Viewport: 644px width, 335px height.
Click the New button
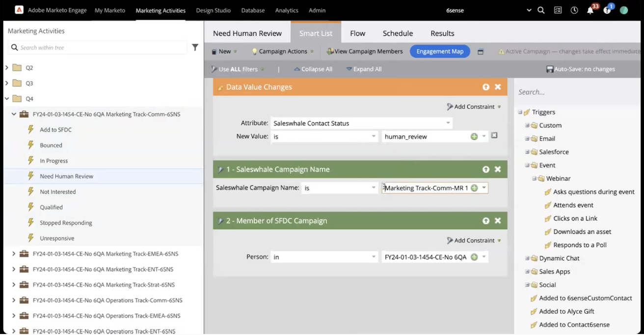click(224, 52)
